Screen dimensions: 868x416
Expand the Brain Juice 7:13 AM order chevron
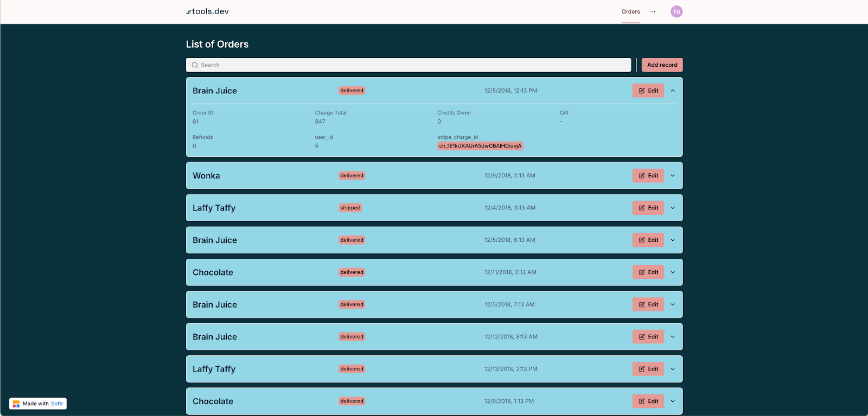pos(673,304)
